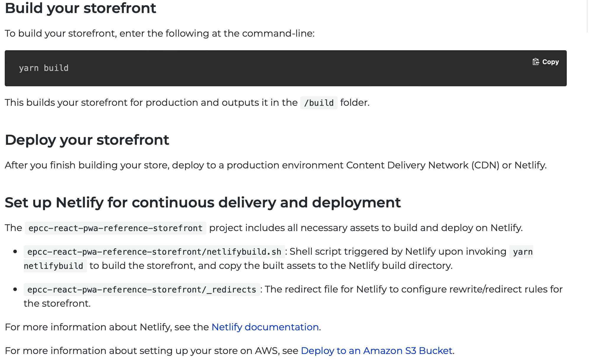Screen dimensions: 591x364
Task: Click the inline code word netlifybuild
Action: [53, 266]
